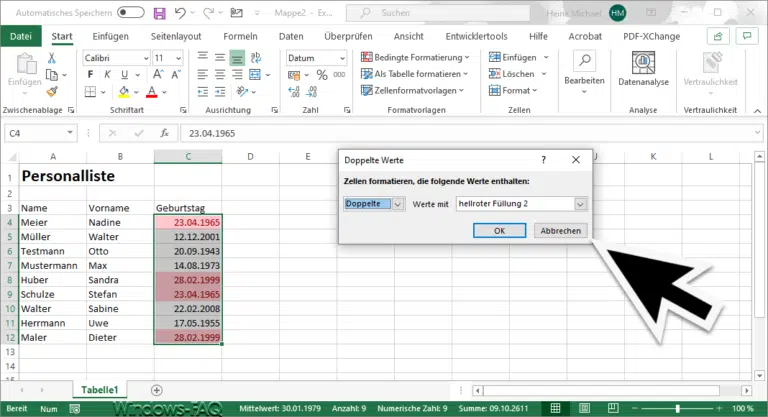
Task: Switch to page layout view icon
Action: [x=584, y=408]
